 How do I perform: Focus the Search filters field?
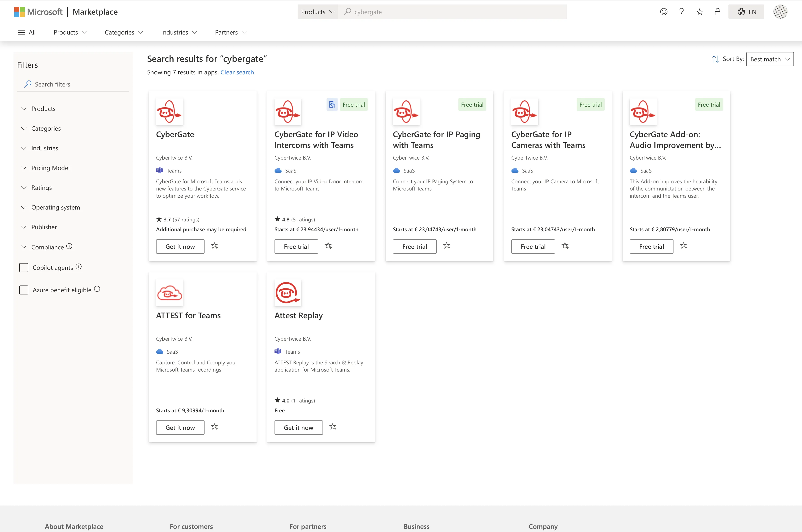coord(73,84)
